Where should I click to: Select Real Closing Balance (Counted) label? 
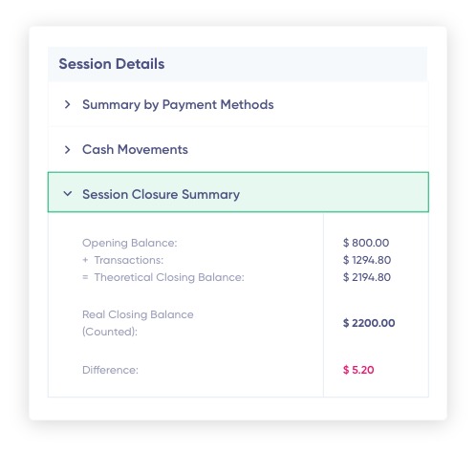pyautogui.click(x=138, y=323)
